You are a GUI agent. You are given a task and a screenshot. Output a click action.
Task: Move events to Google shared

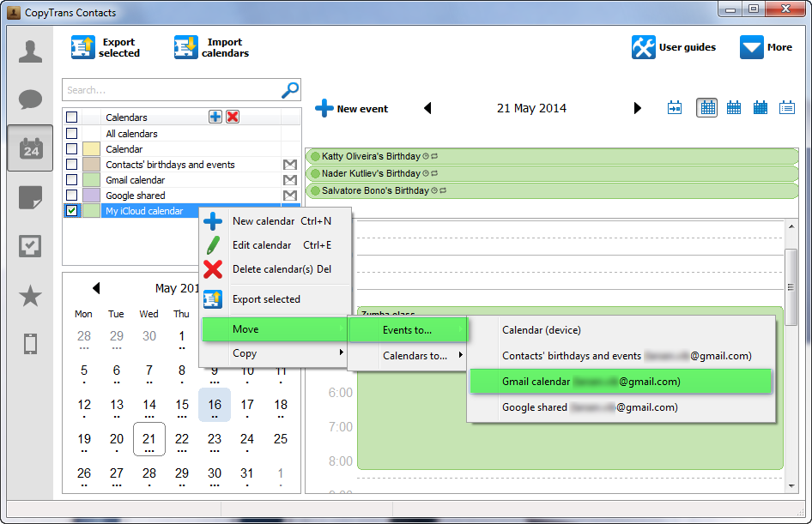click(x=621, y=407)
